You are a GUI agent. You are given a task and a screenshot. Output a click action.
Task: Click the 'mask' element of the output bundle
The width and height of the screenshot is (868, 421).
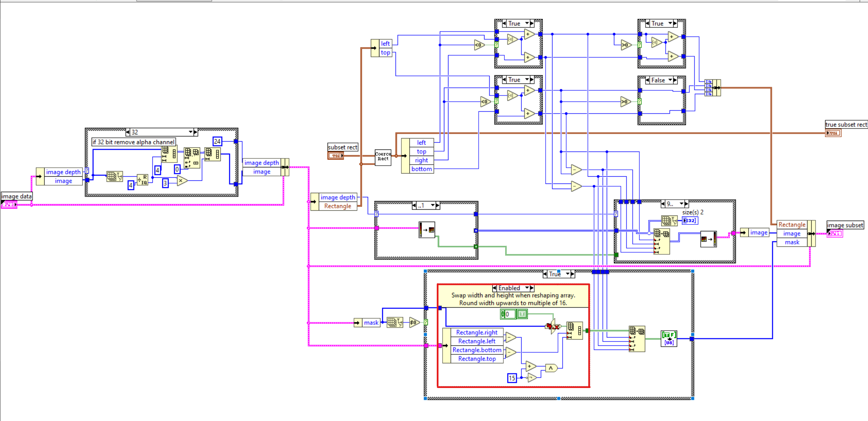[x=792, y=242]
